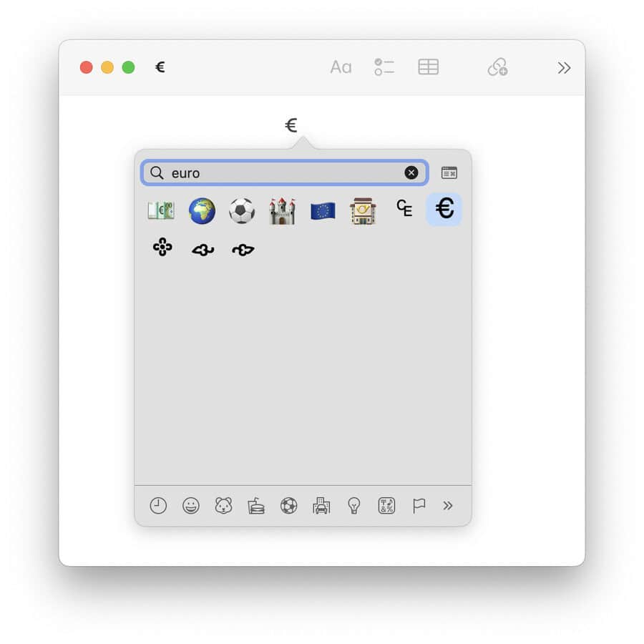Choose the soccer ball emoji

(x=242, y=211)
